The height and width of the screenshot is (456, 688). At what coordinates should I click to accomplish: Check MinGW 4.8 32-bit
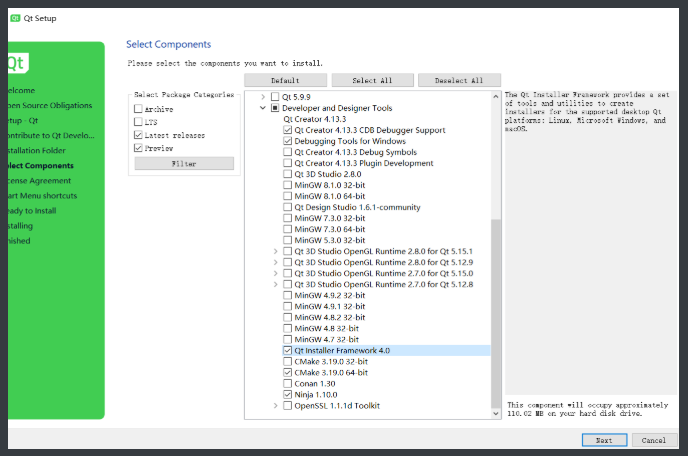(287, 328)
